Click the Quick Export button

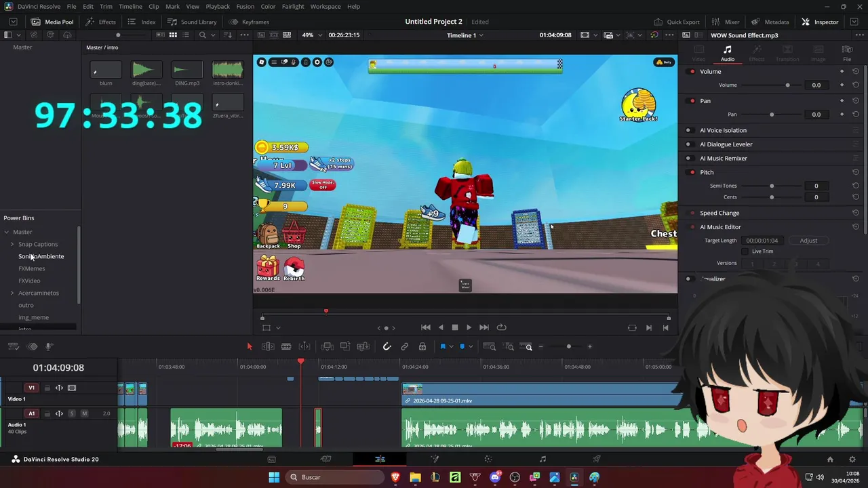tap(676, 22)
